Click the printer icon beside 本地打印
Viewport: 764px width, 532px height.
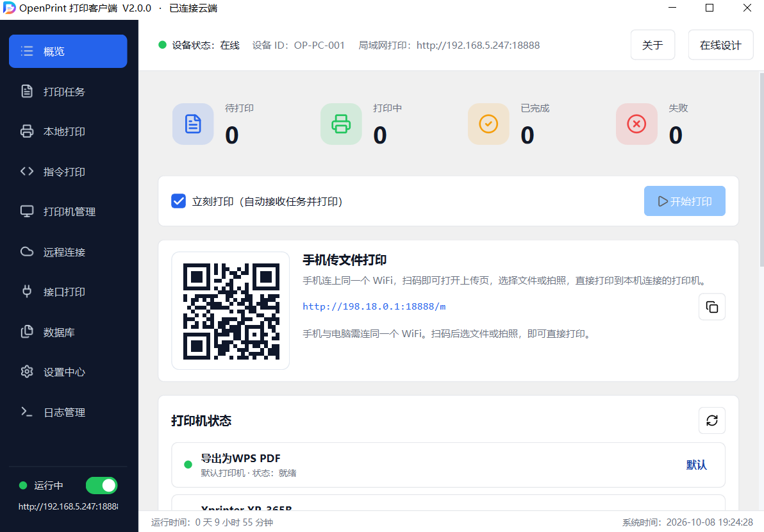(27, 131)
